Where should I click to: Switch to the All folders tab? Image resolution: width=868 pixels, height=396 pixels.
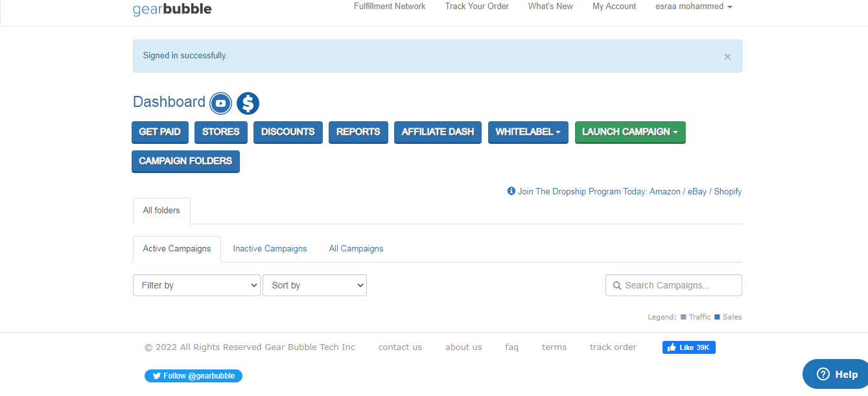click(x=161, y=211)
